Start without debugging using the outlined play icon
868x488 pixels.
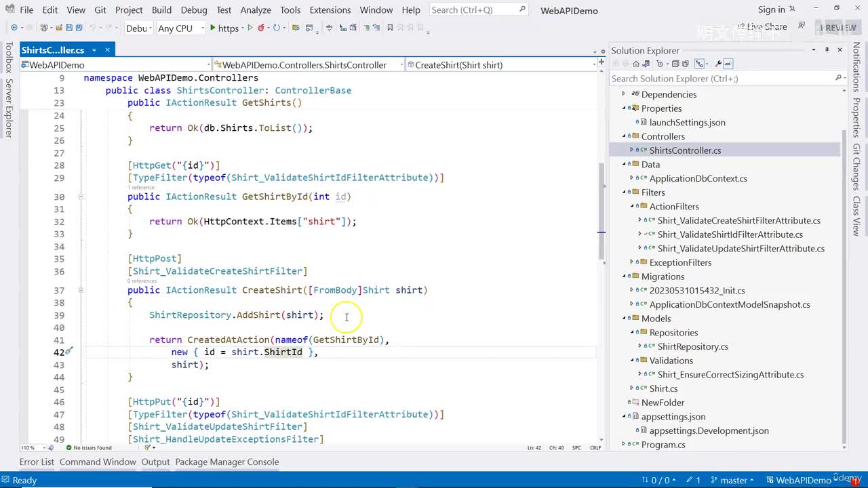coord(250,28)
